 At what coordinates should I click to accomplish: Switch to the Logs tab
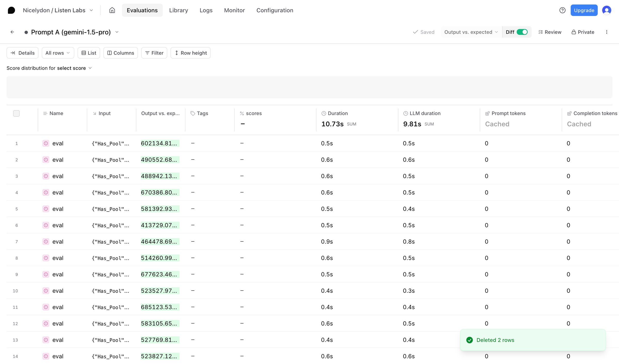(x=206, y=10)
